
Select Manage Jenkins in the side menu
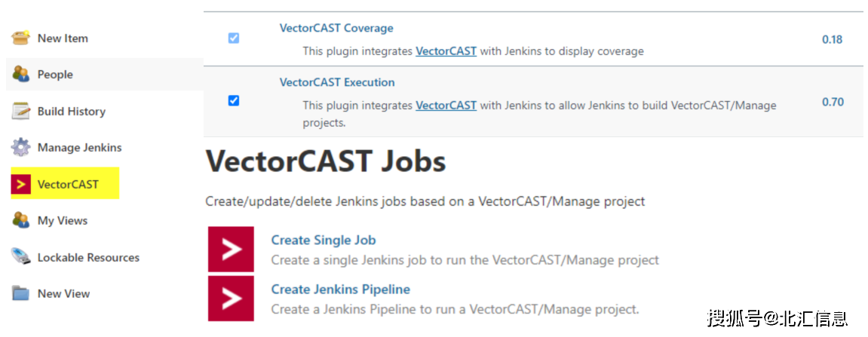[79, 148]
